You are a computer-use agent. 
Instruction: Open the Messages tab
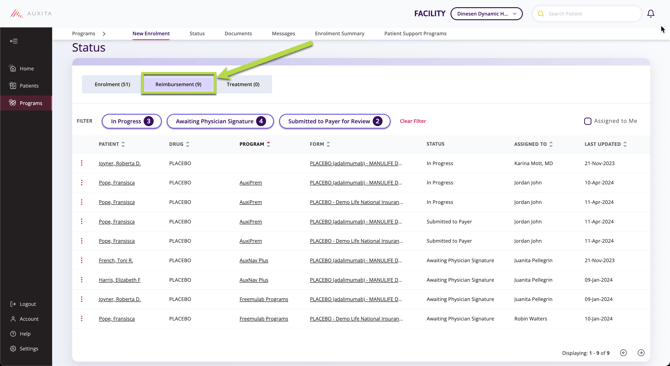coord(283,34)
